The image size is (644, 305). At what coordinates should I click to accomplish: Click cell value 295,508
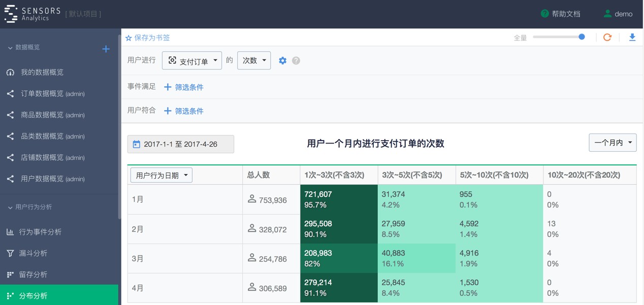click(318, 224)
